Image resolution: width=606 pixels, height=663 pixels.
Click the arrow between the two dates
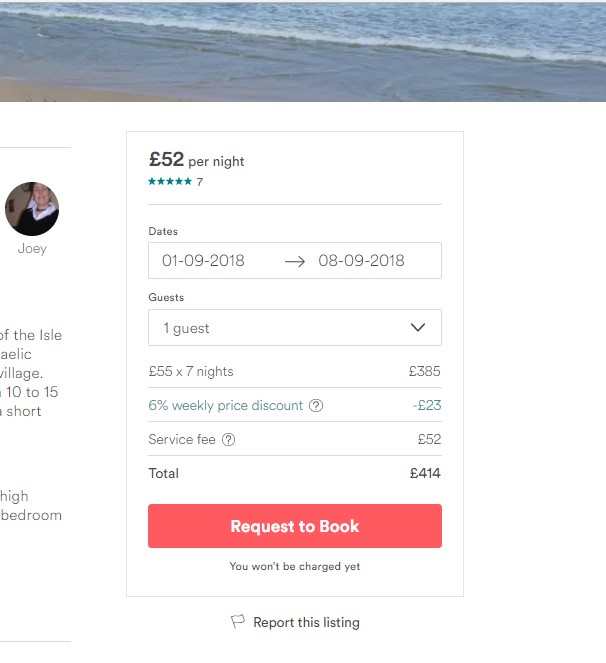tap(294, 261)
